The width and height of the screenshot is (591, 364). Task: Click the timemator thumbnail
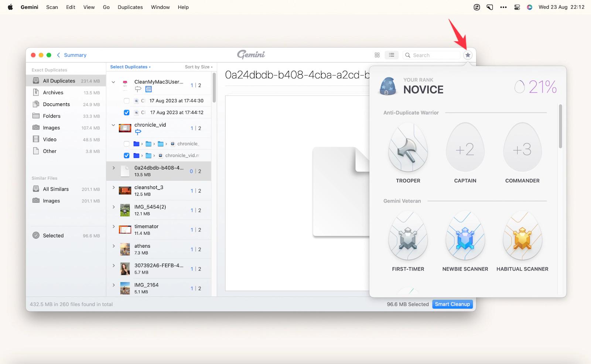coord(125,230)
